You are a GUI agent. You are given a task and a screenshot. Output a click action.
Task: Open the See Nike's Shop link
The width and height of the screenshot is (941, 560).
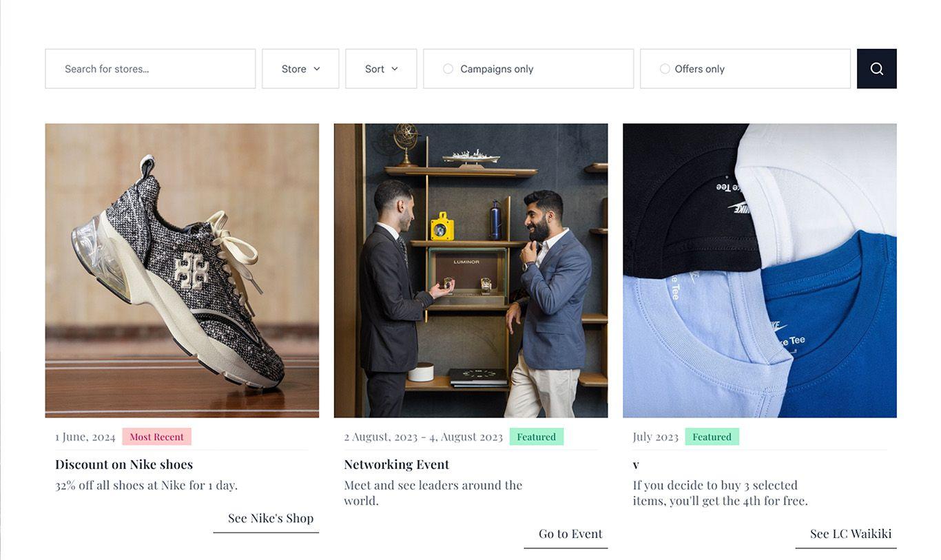[270, 518]
